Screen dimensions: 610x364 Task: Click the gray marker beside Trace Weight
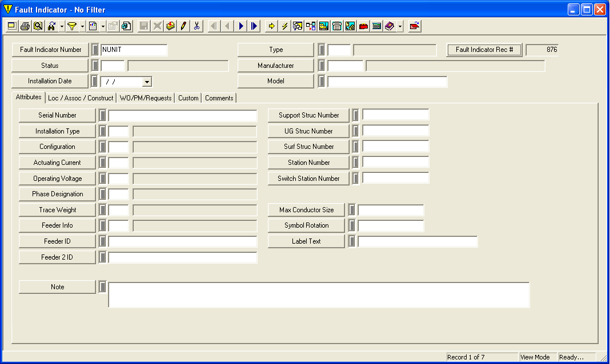click(102, 210)
